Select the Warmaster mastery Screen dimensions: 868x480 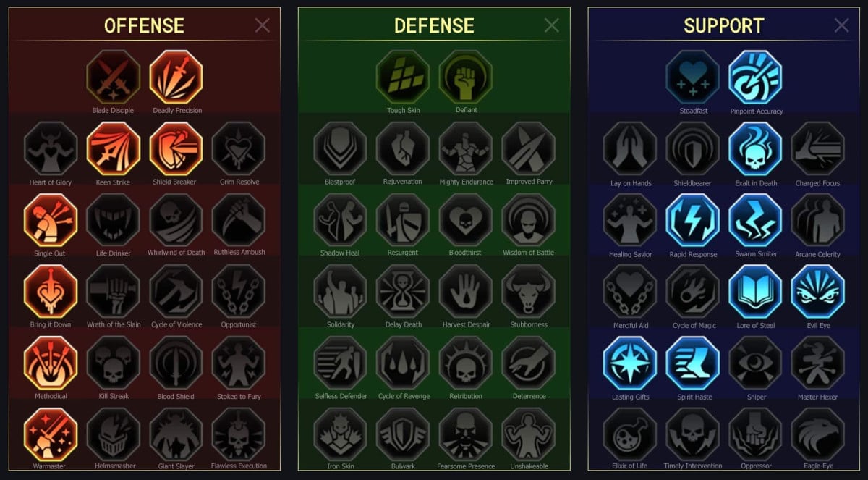pos(51,434)
